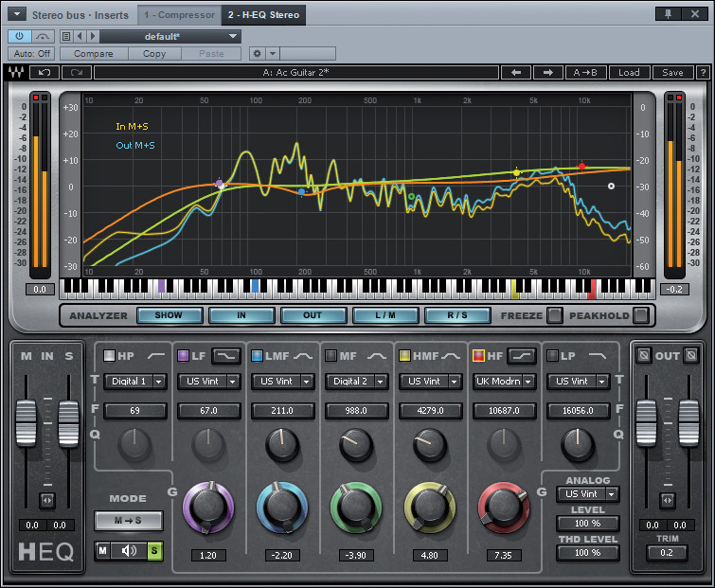Toggle the HP band on/off square
Image resolution: width=715 pixels, height=588 pixels.
tap(109, 355)
